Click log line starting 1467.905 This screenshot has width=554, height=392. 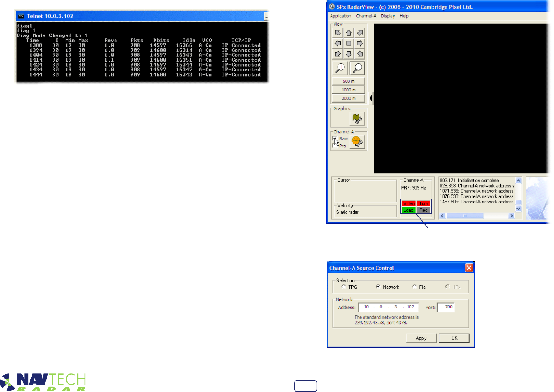pos(477,202)
